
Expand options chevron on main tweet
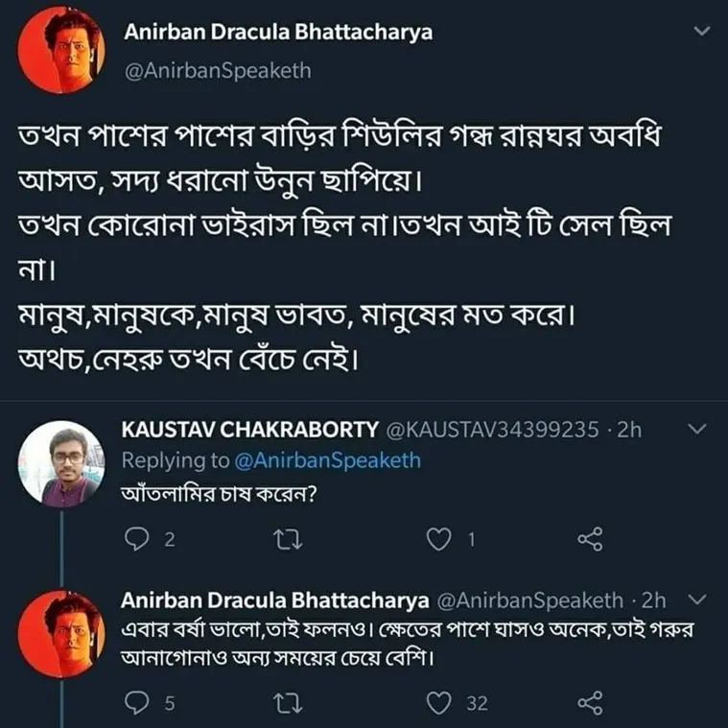[701, 31]
